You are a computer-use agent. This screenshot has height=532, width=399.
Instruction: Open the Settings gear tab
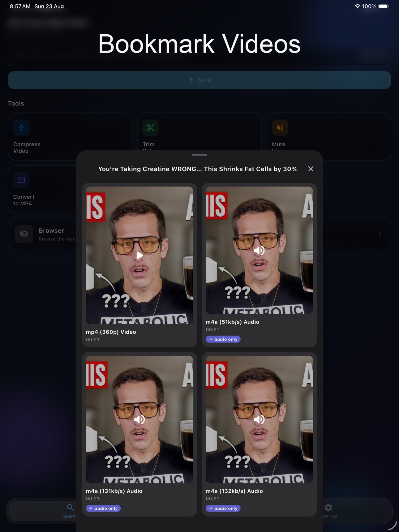(x=328, y=508)
